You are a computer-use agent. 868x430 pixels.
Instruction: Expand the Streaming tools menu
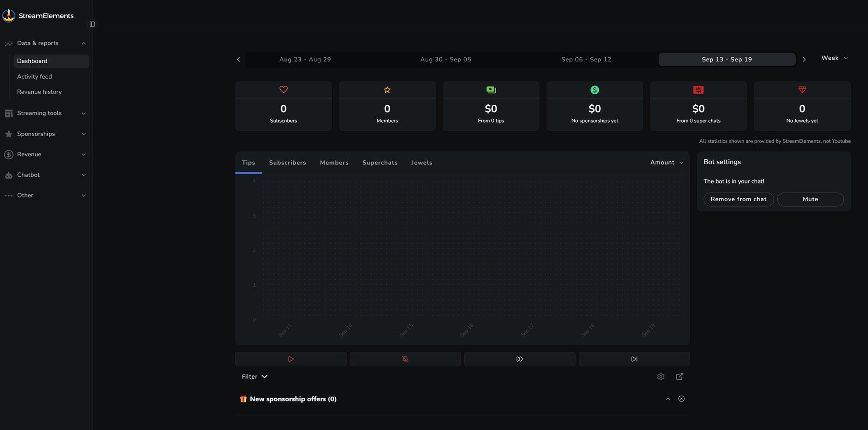click(83, 113)
